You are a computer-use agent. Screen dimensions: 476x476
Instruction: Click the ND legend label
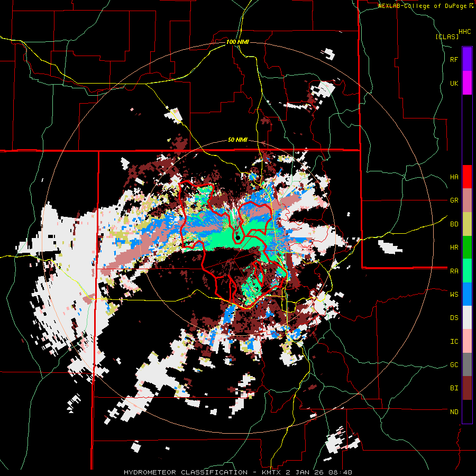[454, 412]
